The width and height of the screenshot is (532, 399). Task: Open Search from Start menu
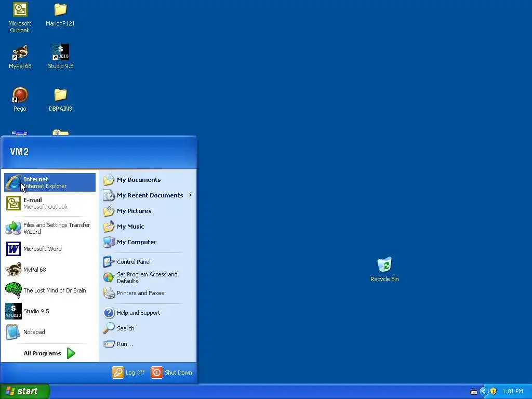click(148, 328)
